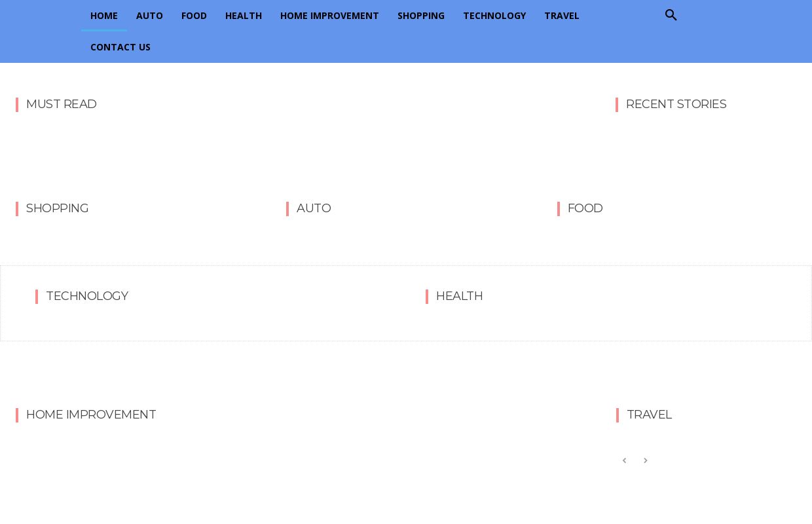The image size is (812, 524).
Task: Open Technology in the top navigation menu
Action: pyautogui.click(x=494, y=16)
